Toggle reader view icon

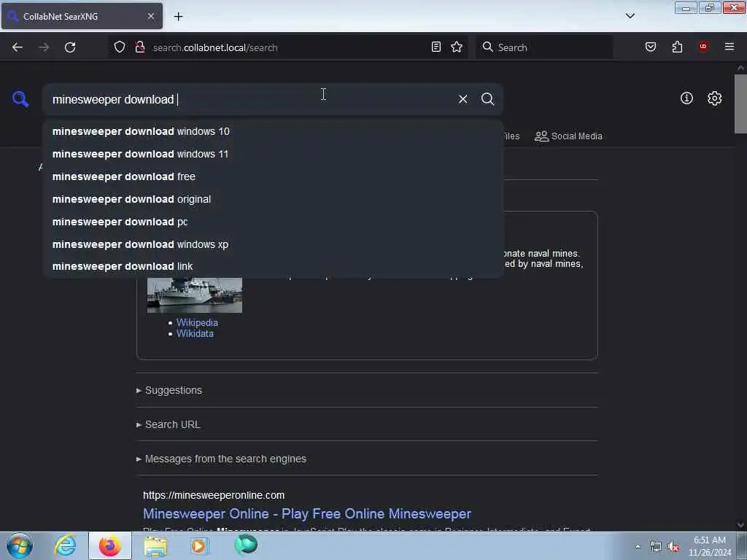tap(436, 47)
